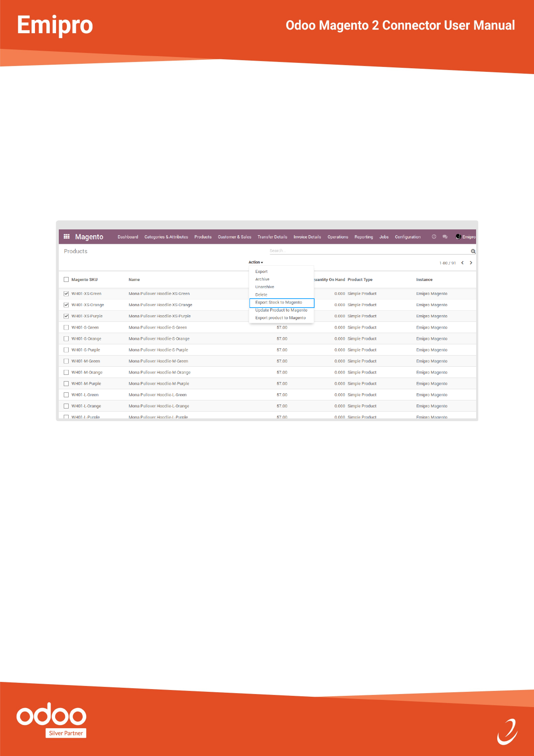Open the conversations chat icon

click(445, 237)
